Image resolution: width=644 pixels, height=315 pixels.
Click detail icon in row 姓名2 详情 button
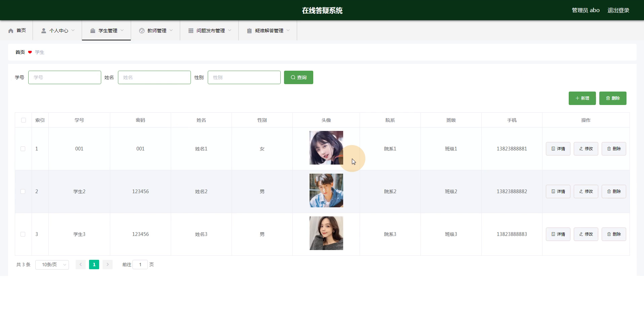(553, 191)
